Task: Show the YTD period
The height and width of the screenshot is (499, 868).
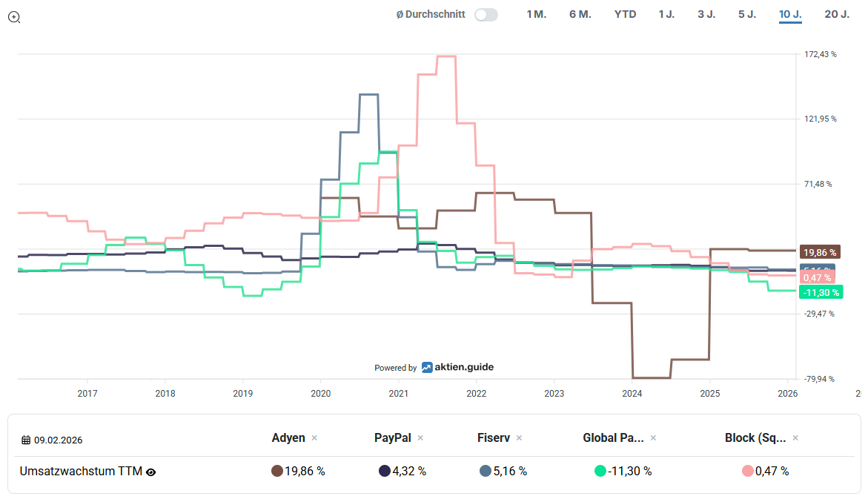Action: click(625, 14)
